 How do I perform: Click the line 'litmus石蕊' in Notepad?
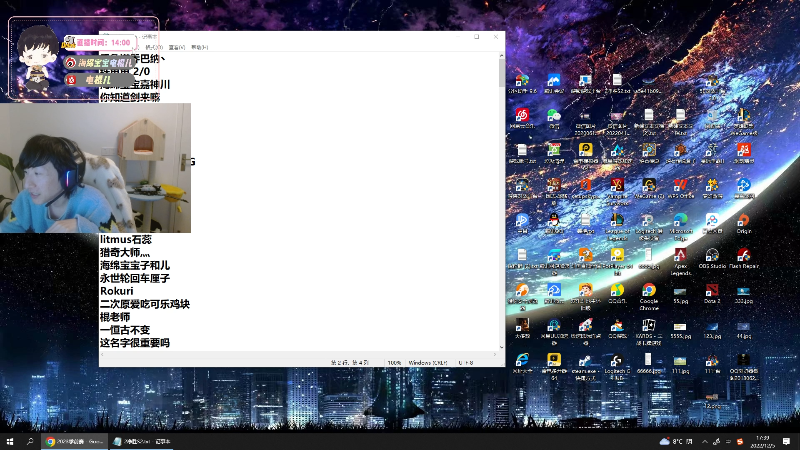click(x=126, y=239)
